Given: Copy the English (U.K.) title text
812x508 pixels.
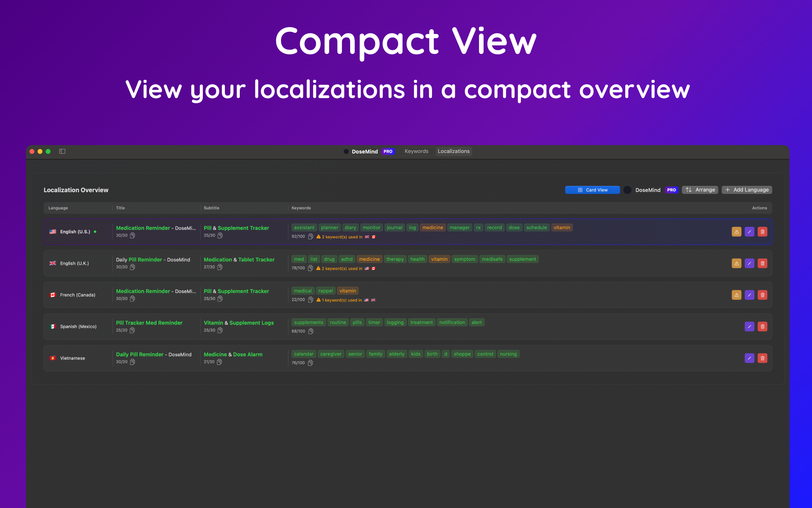Looking at the screenshot, I should [133, 267].
